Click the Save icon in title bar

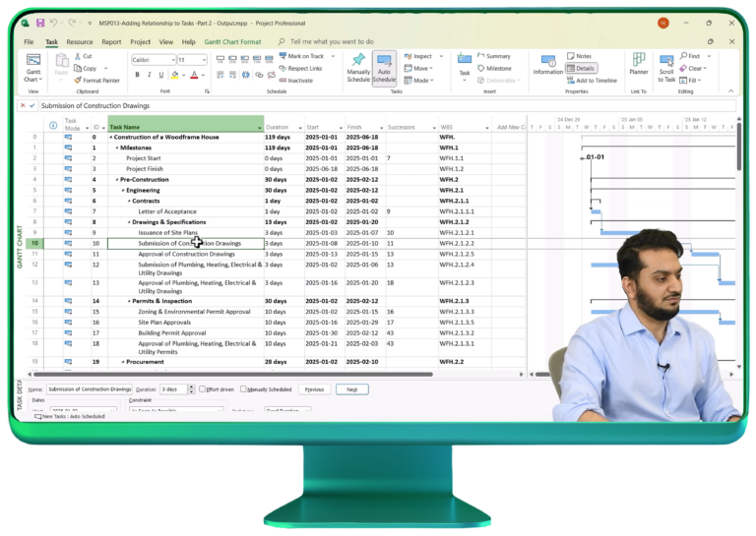(x=40, y=23)
